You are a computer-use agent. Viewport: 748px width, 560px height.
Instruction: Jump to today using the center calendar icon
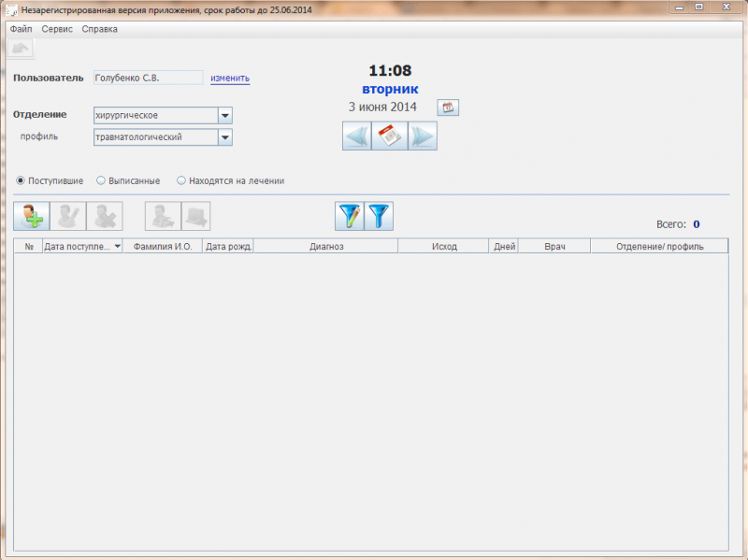(x=390, y=136)
